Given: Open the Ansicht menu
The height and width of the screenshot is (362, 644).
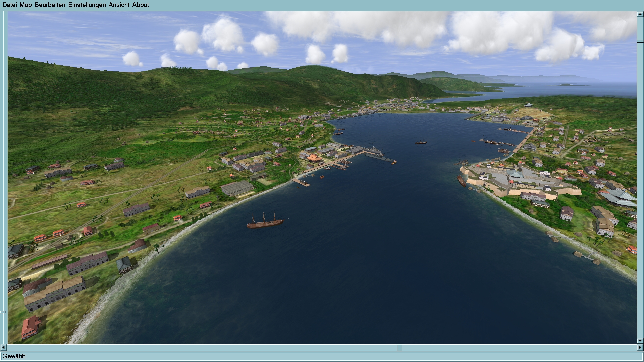Looking at the screenshot, I should [x=119, y=5].
